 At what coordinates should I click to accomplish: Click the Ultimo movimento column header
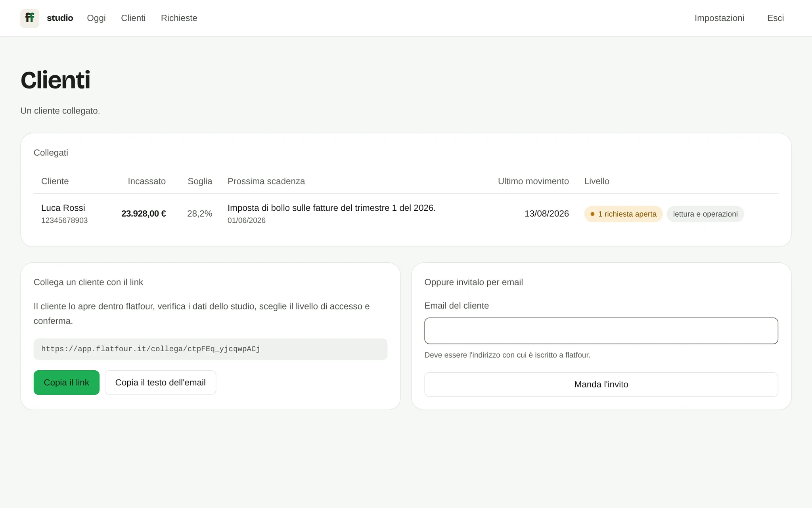(533, 181)
